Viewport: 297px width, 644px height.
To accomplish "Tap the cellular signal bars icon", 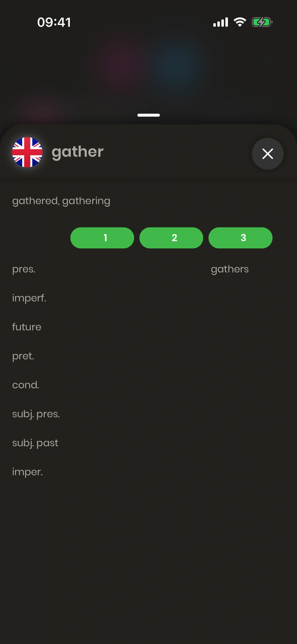I will (x=221, y=22).
